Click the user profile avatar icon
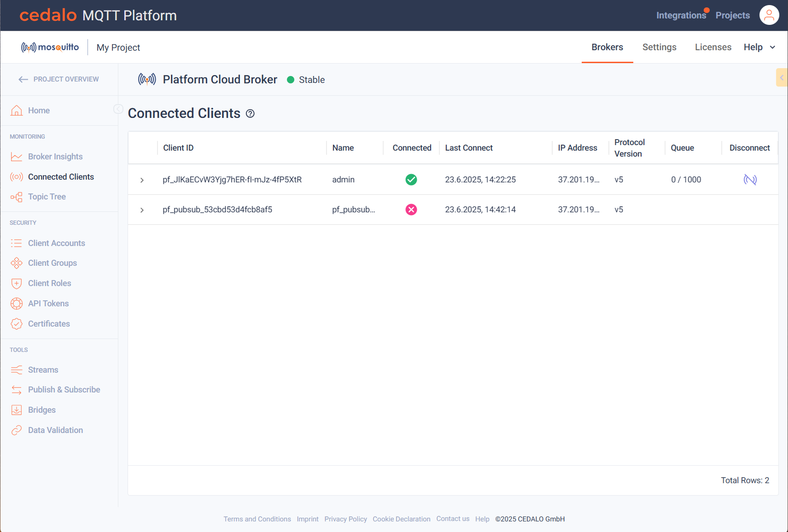This screenshot has width=788, height=532. (x=769, y=15)
